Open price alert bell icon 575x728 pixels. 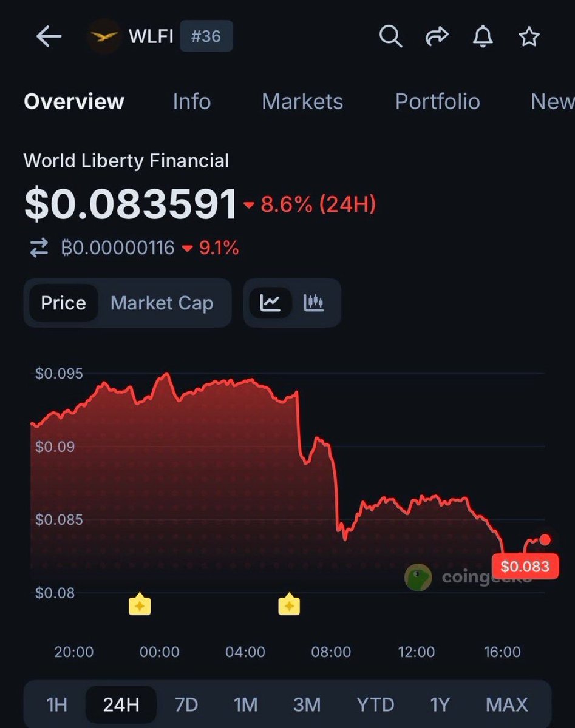[483, 37]
